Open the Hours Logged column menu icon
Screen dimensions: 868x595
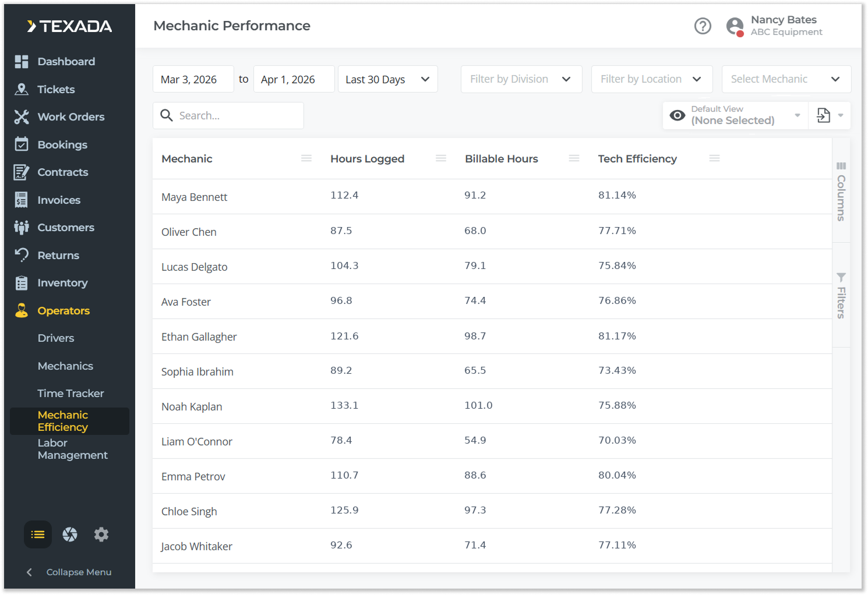441,158
